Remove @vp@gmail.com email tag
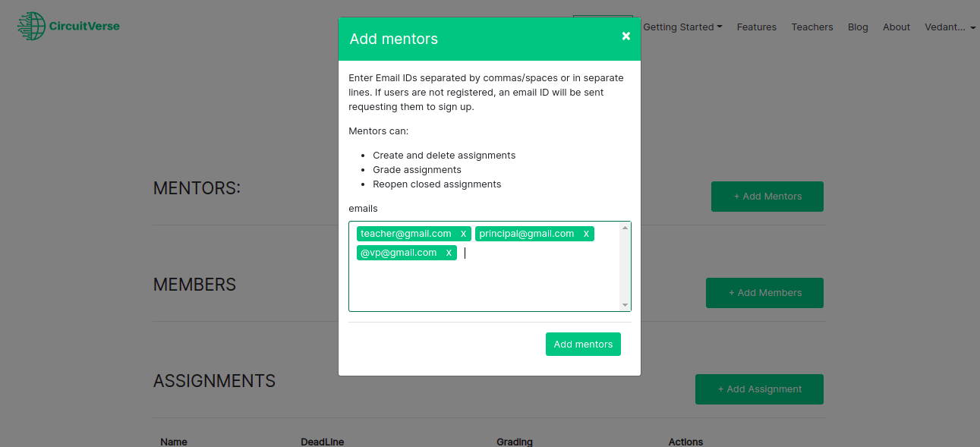This screenshot has width=980, height=447. click(449, 253)
